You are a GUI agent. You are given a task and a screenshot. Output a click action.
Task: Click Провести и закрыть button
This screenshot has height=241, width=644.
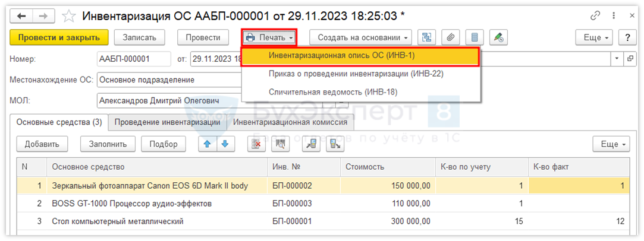[x=59, y=37]
